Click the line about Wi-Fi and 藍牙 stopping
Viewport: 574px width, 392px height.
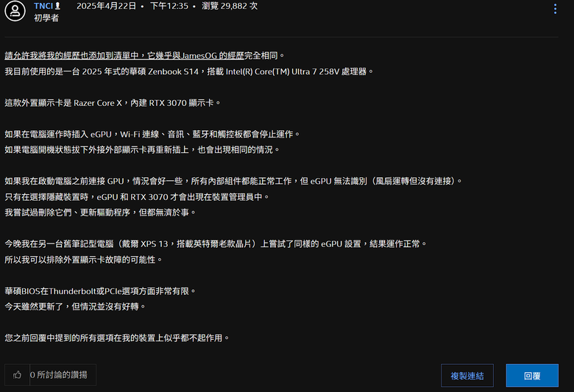point(152,135)
